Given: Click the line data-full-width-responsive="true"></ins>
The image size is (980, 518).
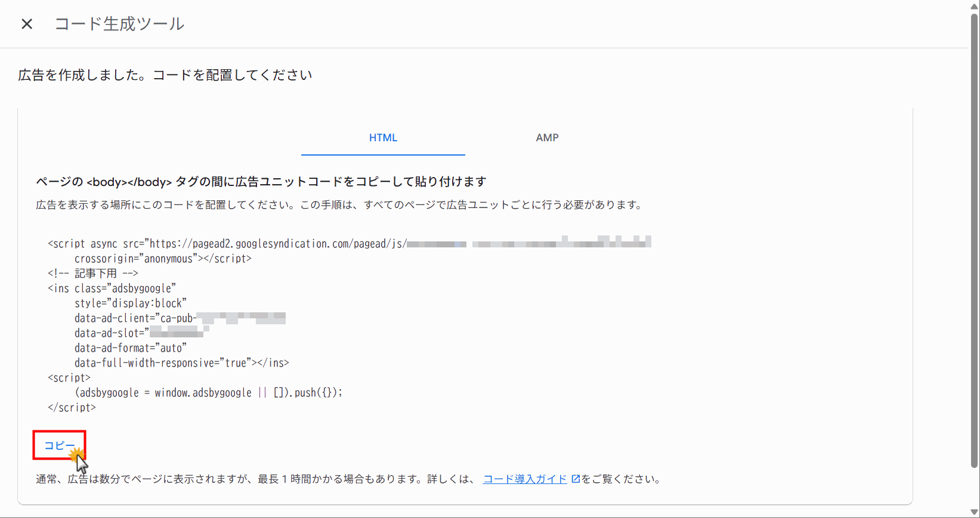Looking at the screenshot, I should [182, 363].
